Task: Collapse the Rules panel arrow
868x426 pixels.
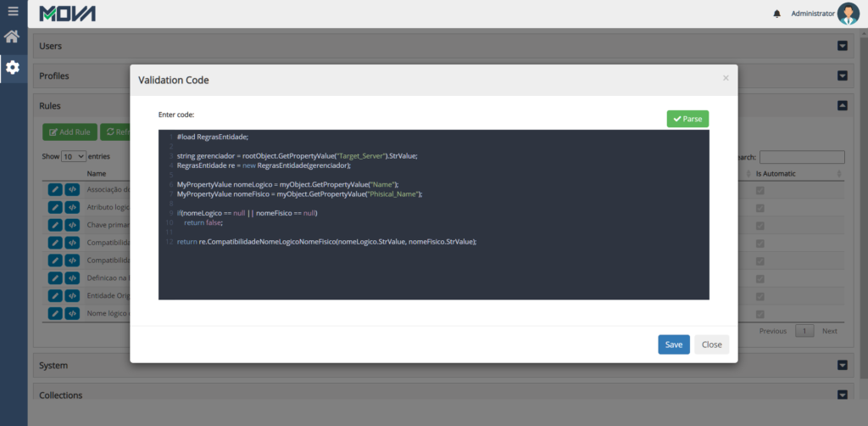Action: coord(842,106)
